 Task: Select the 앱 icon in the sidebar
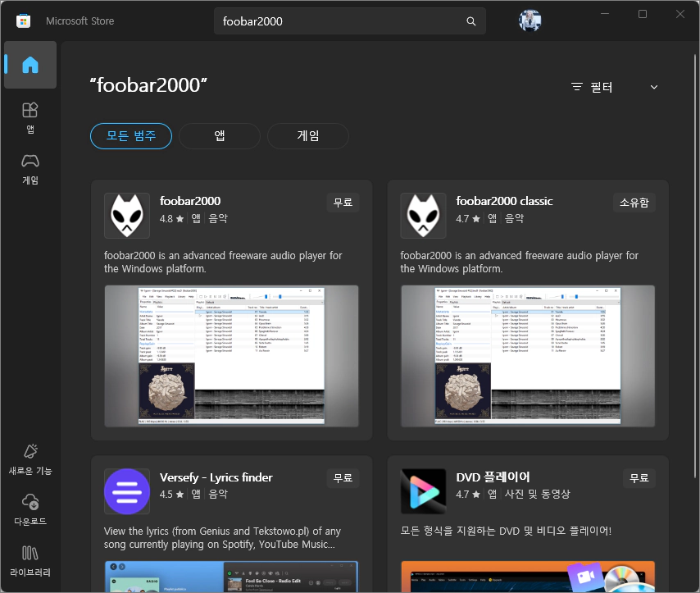click(x=30, y=115)
